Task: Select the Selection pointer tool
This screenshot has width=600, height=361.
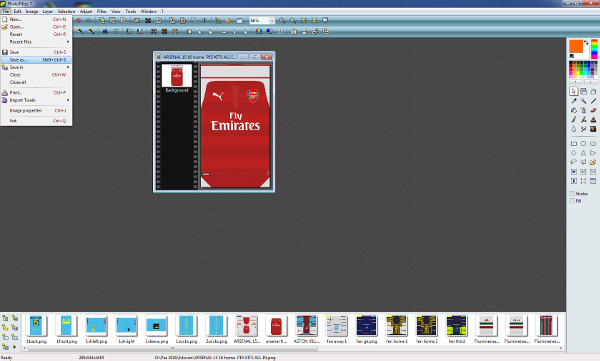Action: click(x=573, y=91)
